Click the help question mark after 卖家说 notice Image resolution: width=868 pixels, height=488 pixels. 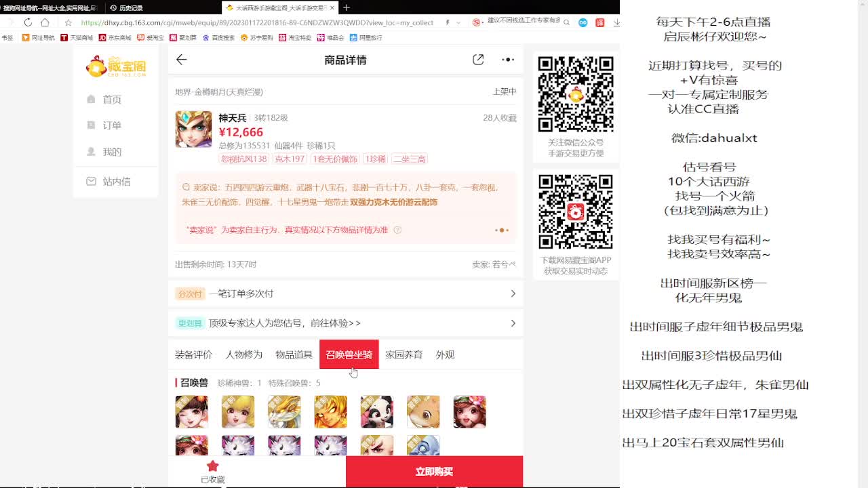pyautogui.click(x=397, y=230)
